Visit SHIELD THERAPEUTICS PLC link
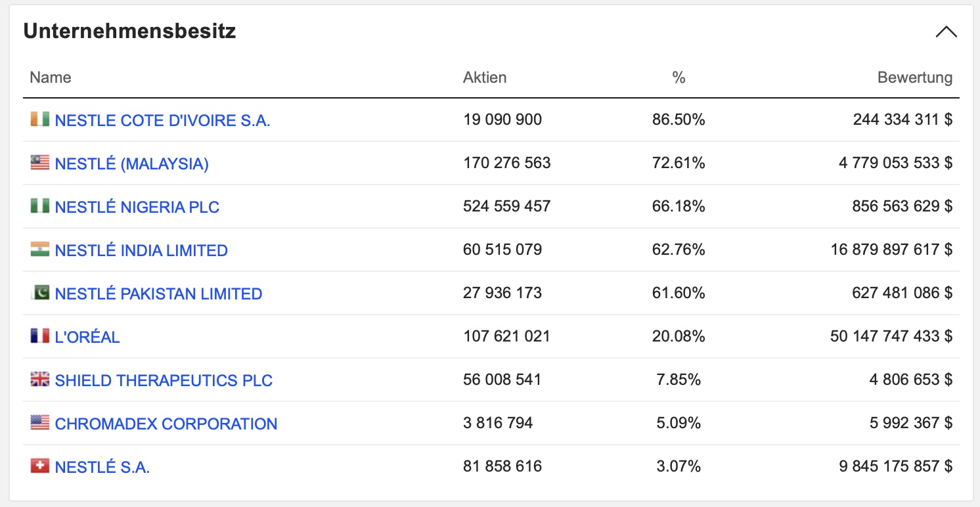 [x=164, y=380]
